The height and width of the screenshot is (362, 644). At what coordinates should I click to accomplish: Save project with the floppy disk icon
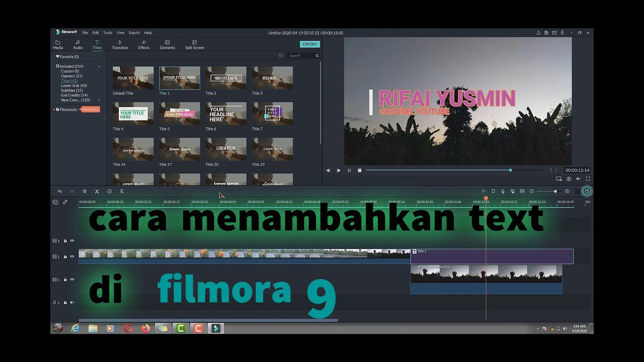(x=546, y=33)
